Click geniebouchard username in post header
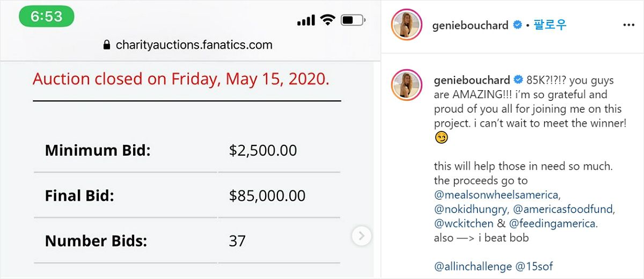This screenshot has width=644, height=279. [x=470, y=25]
